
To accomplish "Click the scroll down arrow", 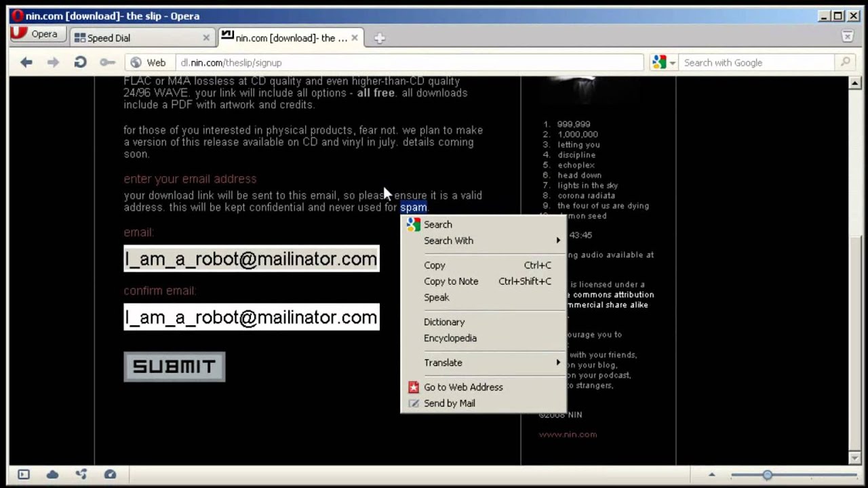I will pos(855,459).
